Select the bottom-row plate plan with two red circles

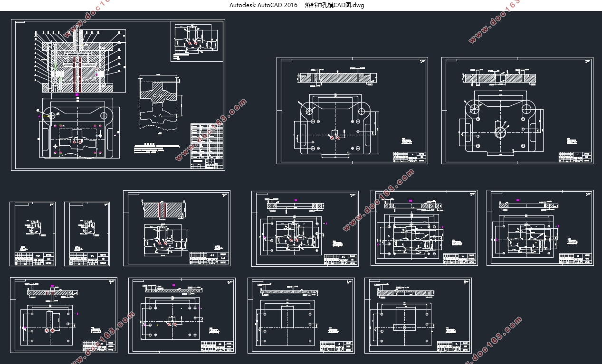(50, 325)
